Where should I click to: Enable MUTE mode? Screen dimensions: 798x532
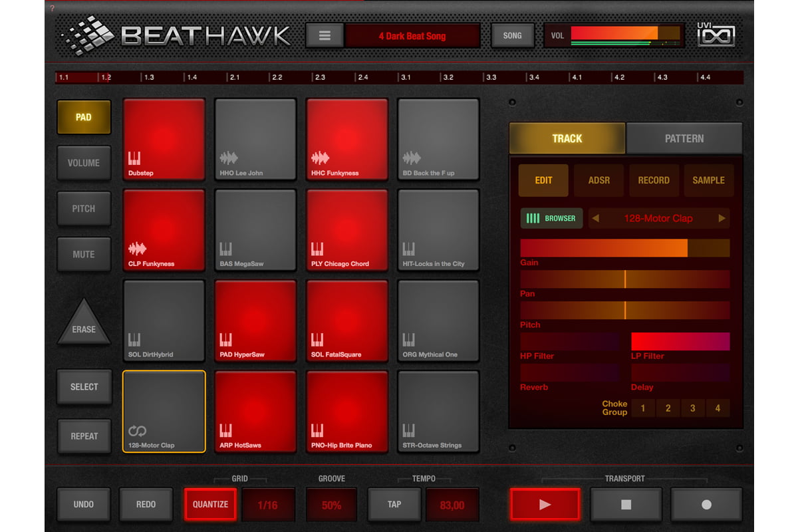84,254
